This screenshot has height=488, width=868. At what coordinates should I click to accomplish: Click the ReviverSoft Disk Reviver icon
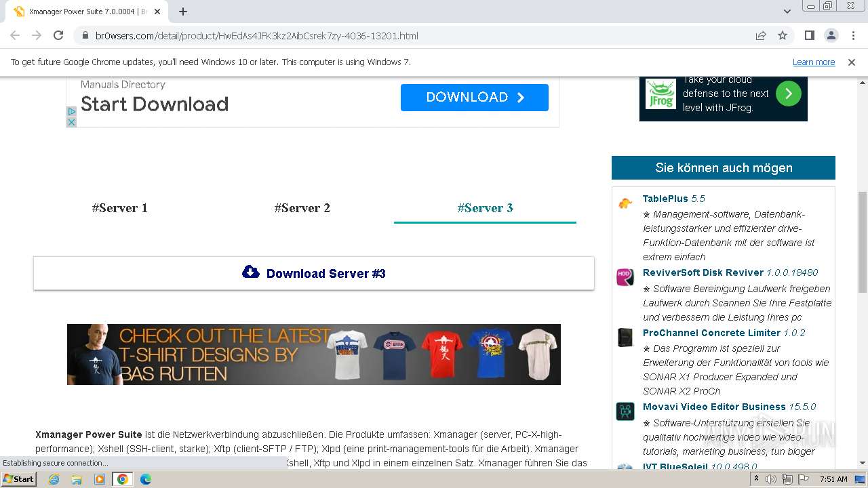625,277
